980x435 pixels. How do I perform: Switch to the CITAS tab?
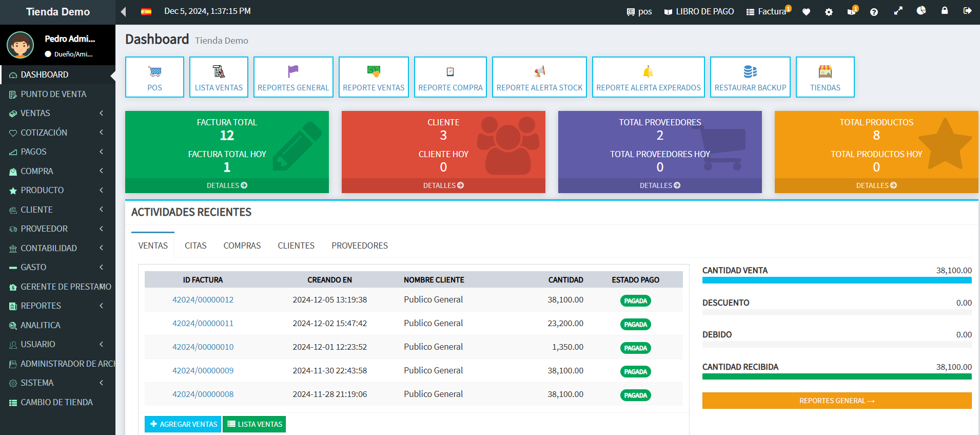(195, 245)
